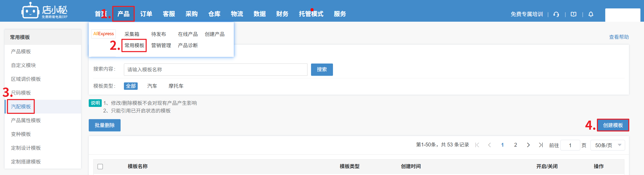Click the 批量删除 button
This screenshot has width=644, height=175.
click(x=105, y=125)
